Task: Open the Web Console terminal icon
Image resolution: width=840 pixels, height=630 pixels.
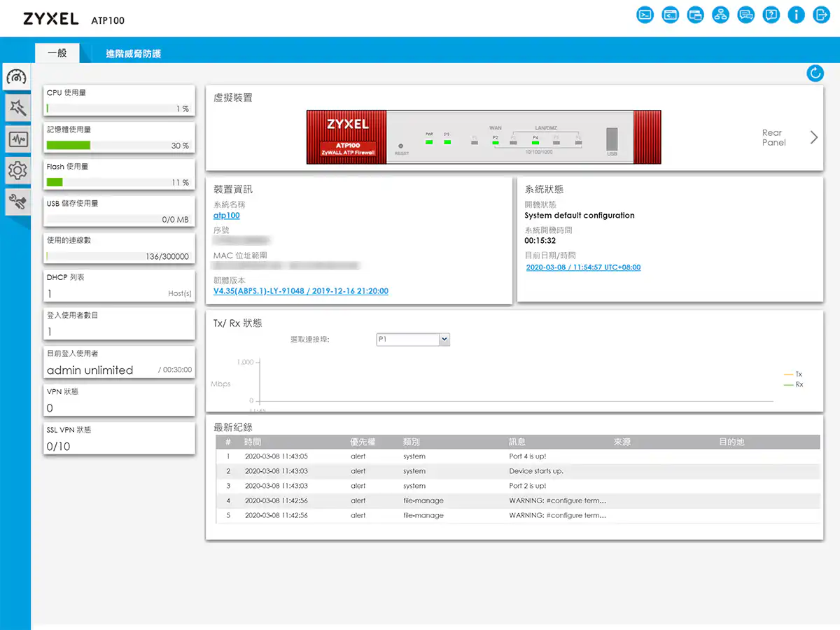Action: (645, 15)
